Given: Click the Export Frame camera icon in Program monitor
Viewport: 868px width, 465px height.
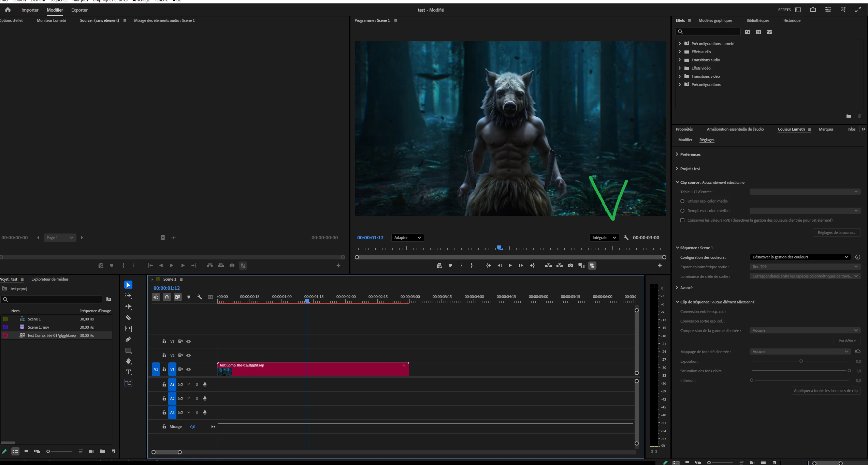Looking at the screenshot, I should pos(570,266).
